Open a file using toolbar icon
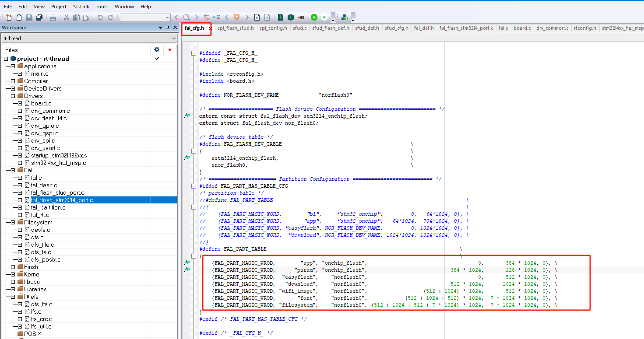 click(19, 17)
